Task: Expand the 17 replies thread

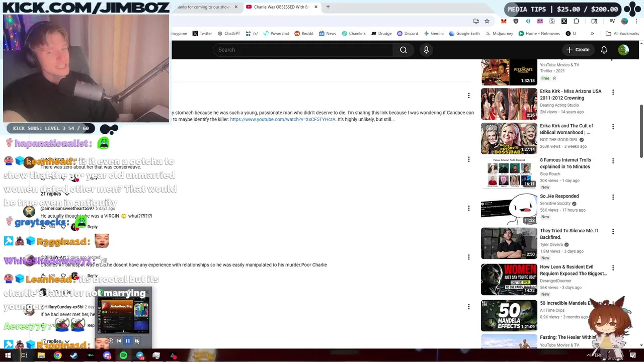Action: coord(55,341)
